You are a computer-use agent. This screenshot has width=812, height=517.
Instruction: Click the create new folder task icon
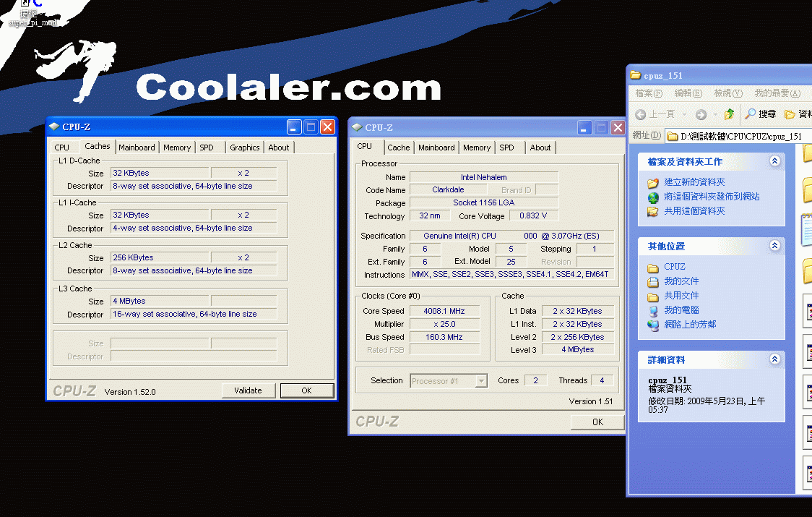click(x=653, y=183)
